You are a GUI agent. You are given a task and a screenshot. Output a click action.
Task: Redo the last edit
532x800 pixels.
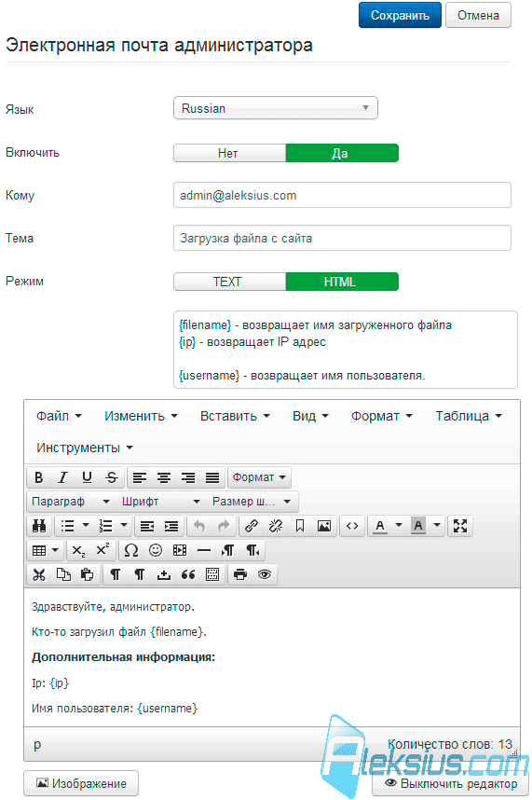coord(224,526)
